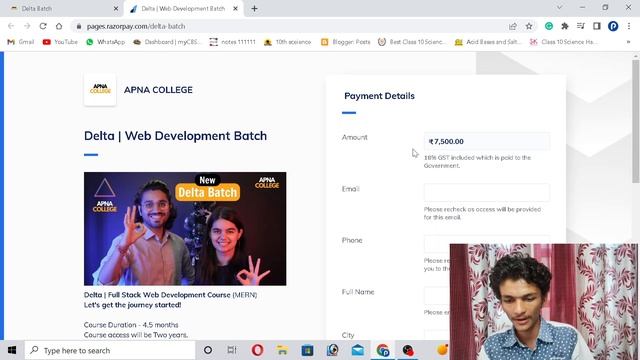Image resolution: width=640 pixels, height=360 pixels.
Task: Reload the Razorpay page
Action: 43,26
